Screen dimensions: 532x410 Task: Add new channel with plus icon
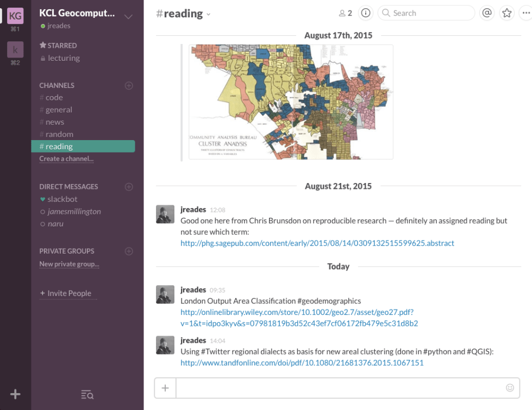129,85
